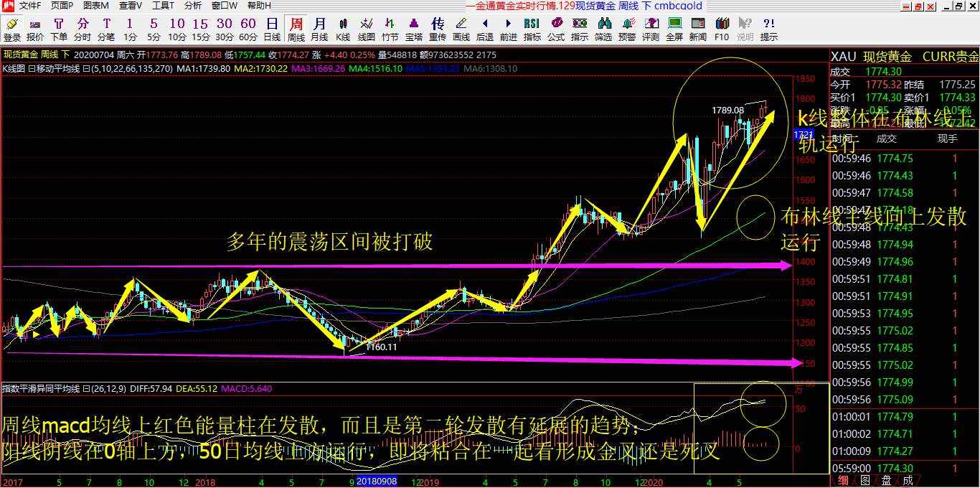
Task: Click the 指示 indication icon
Action: [580, 29]
